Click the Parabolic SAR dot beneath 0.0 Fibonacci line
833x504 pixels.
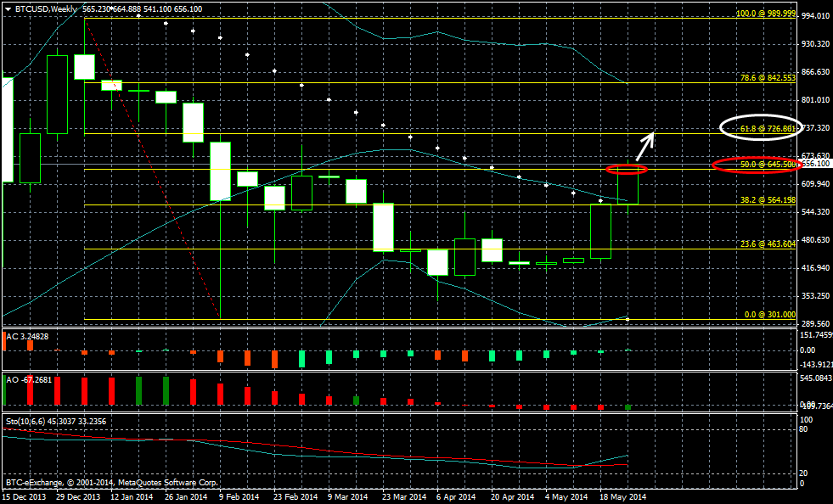click(627, 318)
